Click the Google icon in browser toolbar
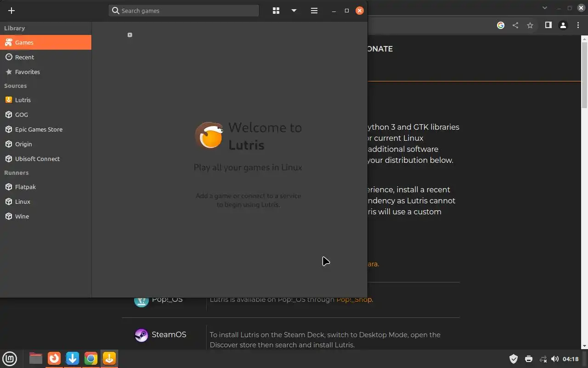Image resolution: width=588 pixels, height=368 pixels. coord(501,25)
